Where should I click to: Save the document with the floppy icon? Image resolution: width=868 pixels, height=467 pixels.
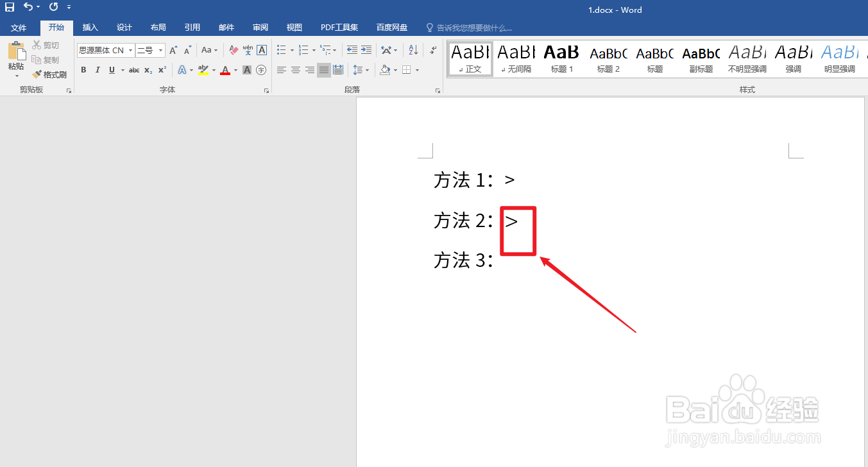click(10, 7)
